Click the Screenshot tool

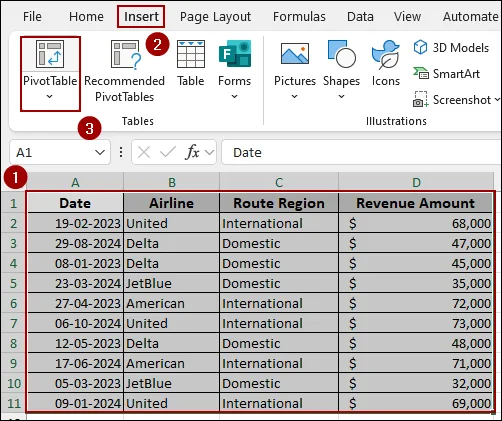pyautogui.click(x=452, y=100)
